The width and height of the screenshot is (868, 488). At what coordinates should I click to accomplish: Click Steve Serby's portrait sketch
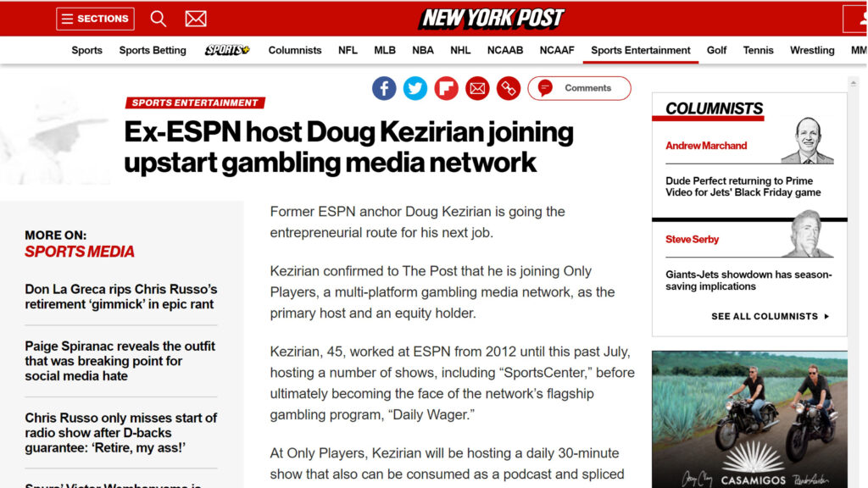point(808,234)
